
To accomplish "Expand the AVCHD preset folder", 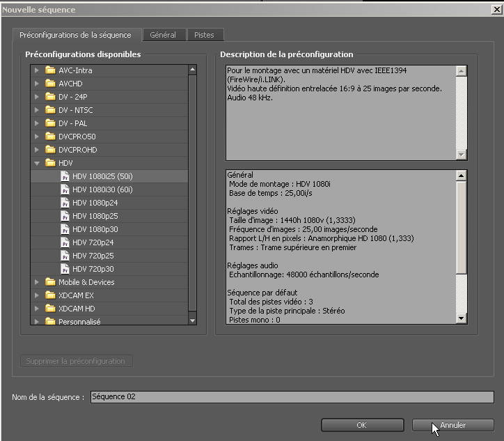I will click(x=37, y=84).
